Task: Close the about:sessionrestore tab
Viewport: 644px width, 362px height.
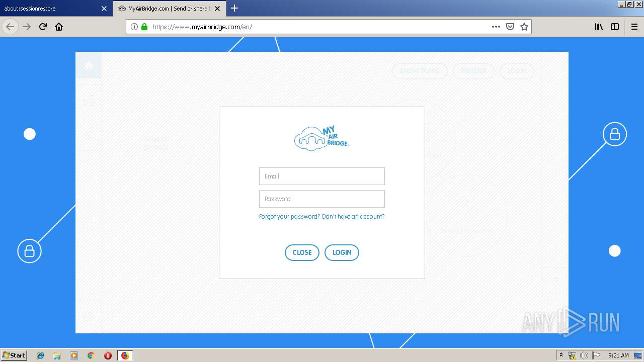Action: [x=104, y=9]
